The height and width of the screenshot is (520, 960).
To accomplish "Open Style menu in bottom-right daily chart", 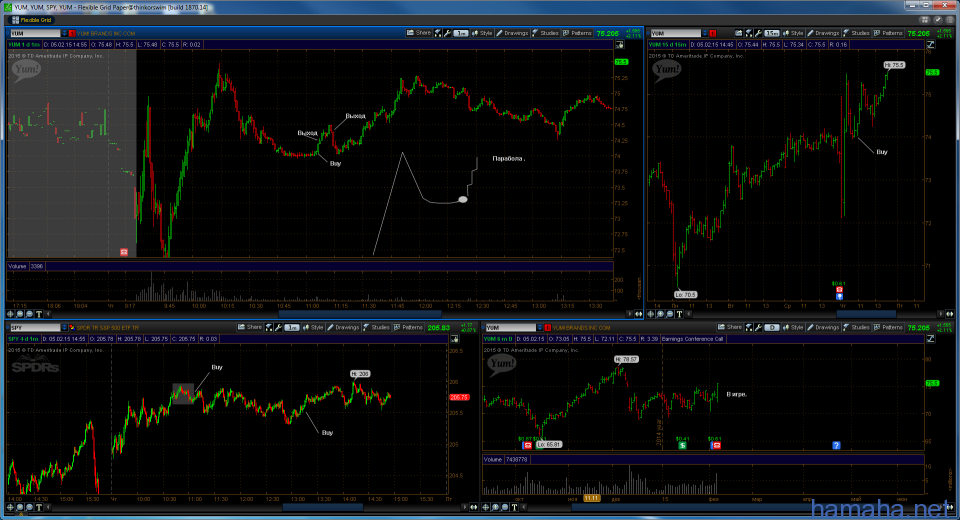I will pos(793,327).
